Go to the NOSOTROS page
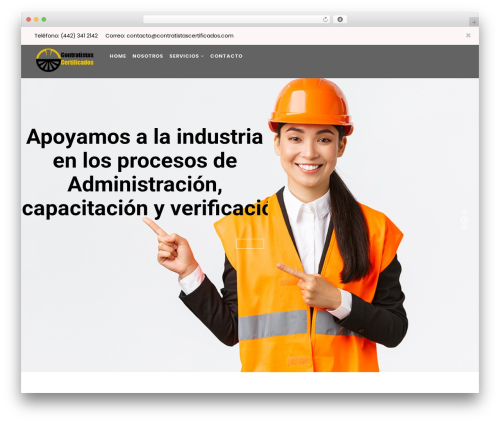The width and height of the screenshot is (500, 423). click(x=148, y=56)
